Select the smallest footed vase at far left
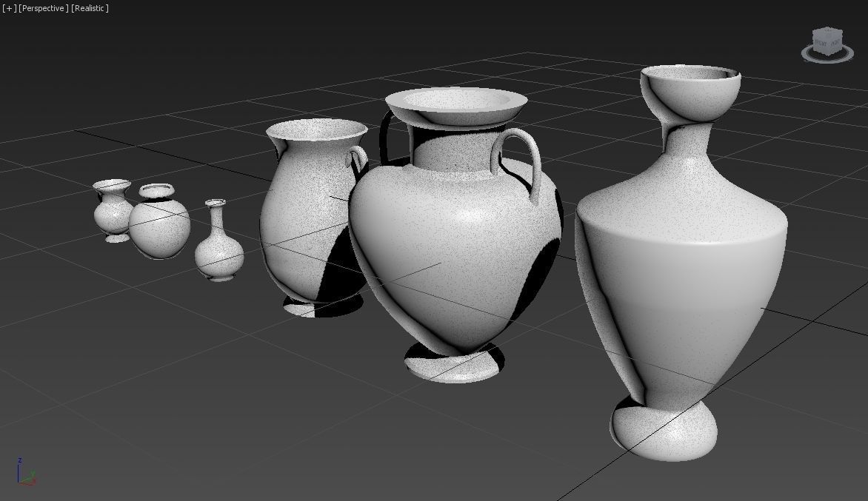The image size is (868, 501). [113, 210]
